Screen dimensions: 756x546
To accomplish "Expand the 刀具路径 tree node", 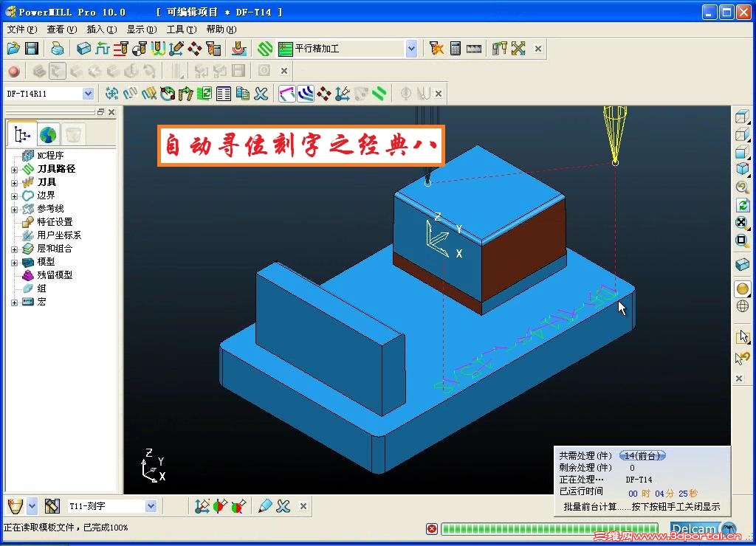I will pyautogui.click(x=15, y=170).
